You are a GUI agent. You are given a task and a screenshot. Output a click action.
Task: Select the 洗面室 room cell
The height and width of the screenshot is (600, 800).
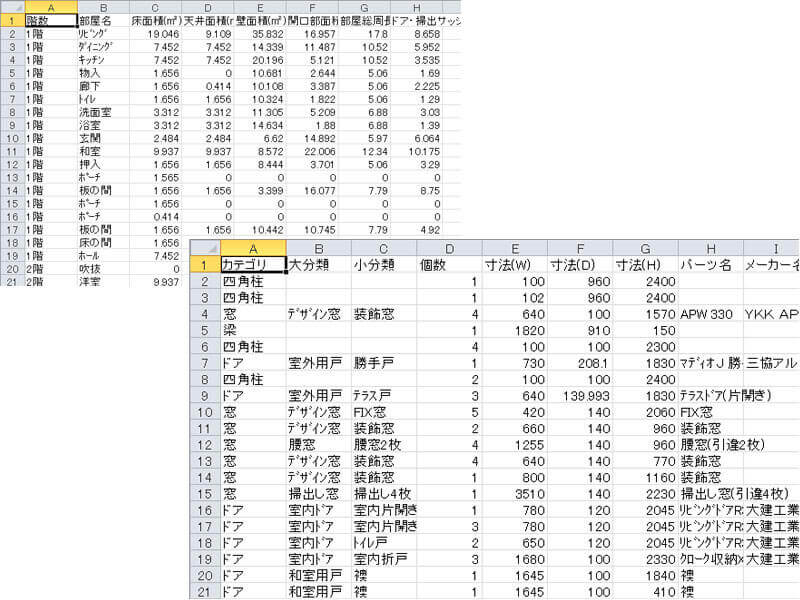[102, 112]
